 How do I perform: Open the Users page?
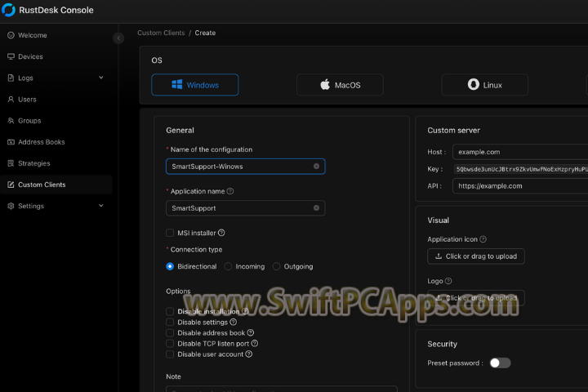coord(56,100)
